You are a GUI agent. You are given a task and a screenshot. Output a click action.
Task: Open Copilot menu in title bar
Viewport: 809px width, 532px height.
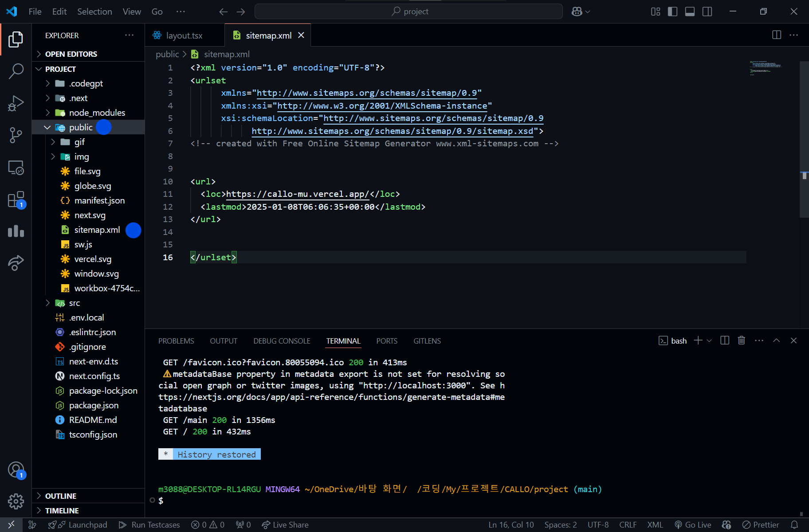[581, 12]
